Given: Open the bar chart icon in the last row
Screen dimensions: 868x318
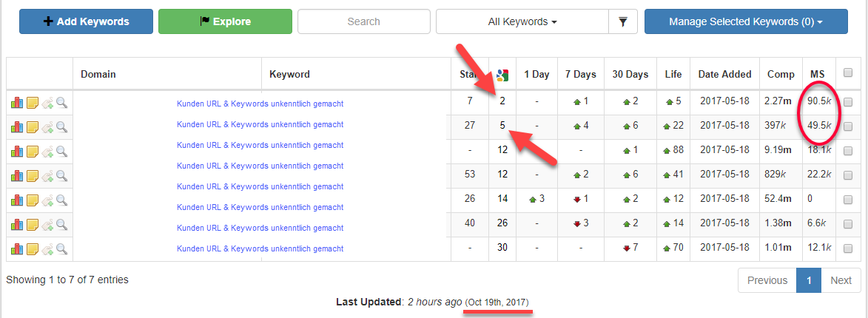Looking at the screenshot, I should [x=17, y=248].
